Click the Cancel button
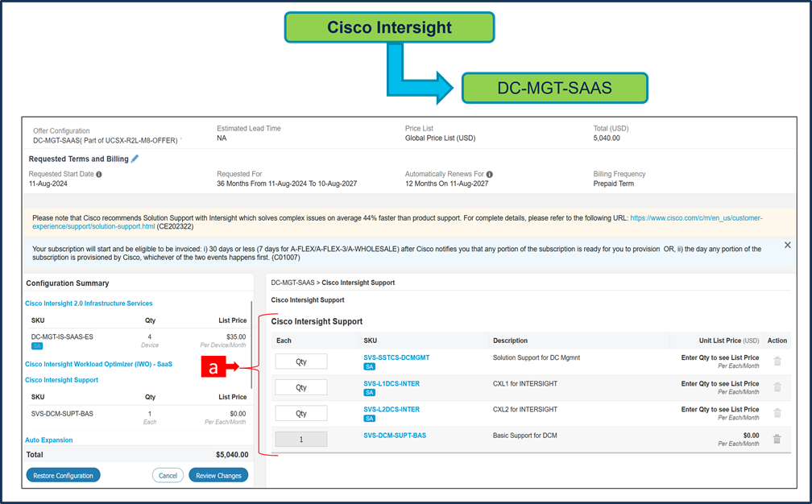Viewport: 812px width, 504px height. click(168, 475)
